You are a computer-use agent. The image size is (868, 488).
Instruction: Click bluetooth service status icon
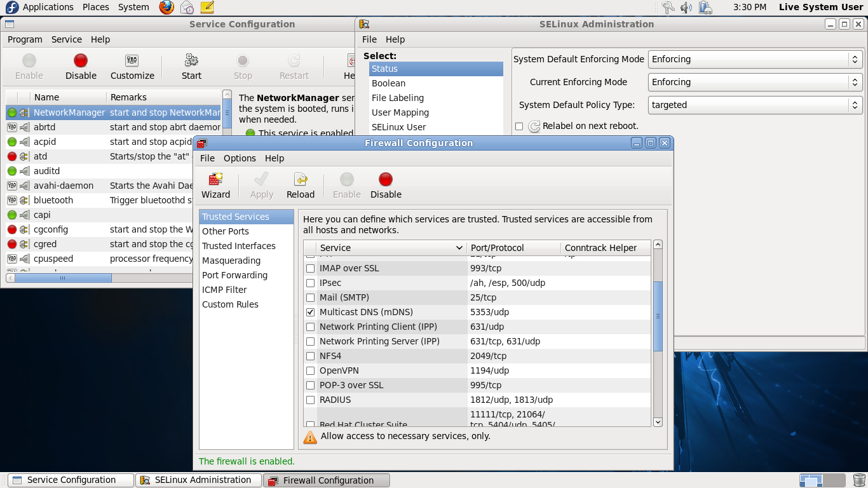click(x=12, y=200)
